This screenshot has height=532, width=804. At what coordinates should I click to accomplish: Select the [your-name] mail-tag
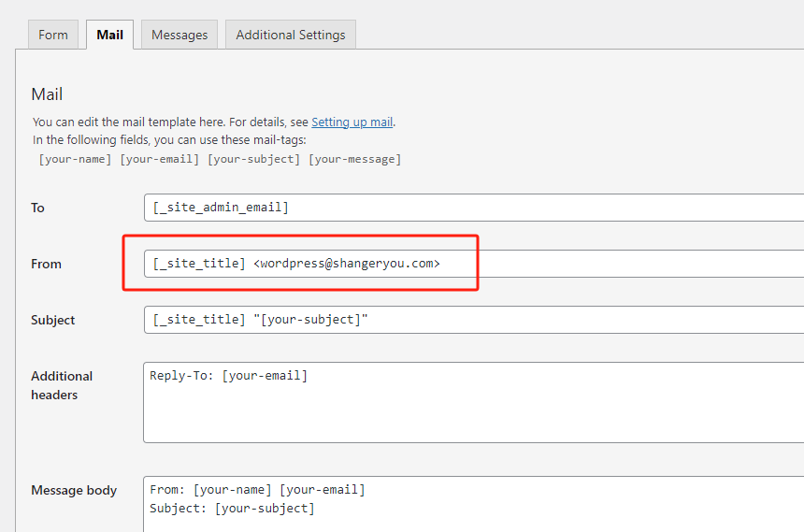76,159
